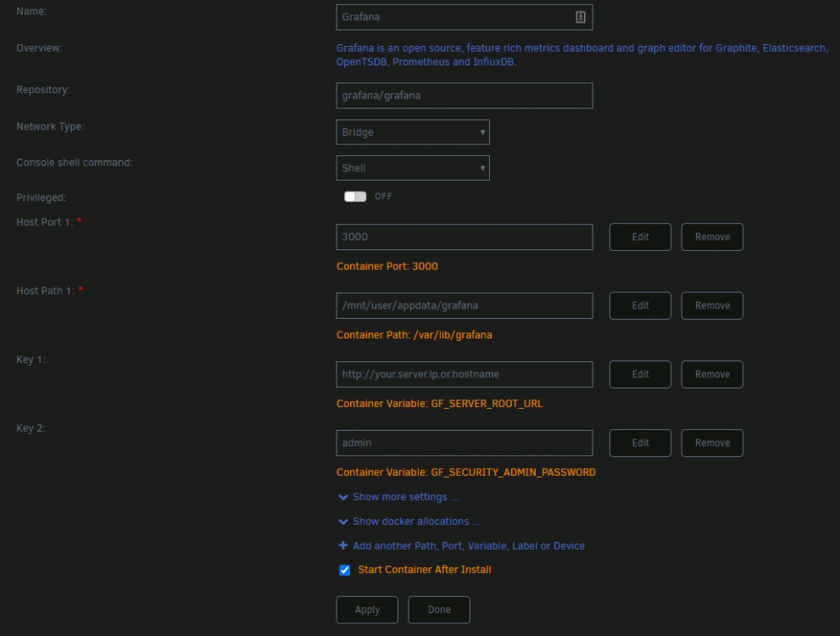The width and height of the screenshot is (840, 636).
Task: Click the contact card icon in Name field
Action: pyautogui.click(x=580, y=17)
